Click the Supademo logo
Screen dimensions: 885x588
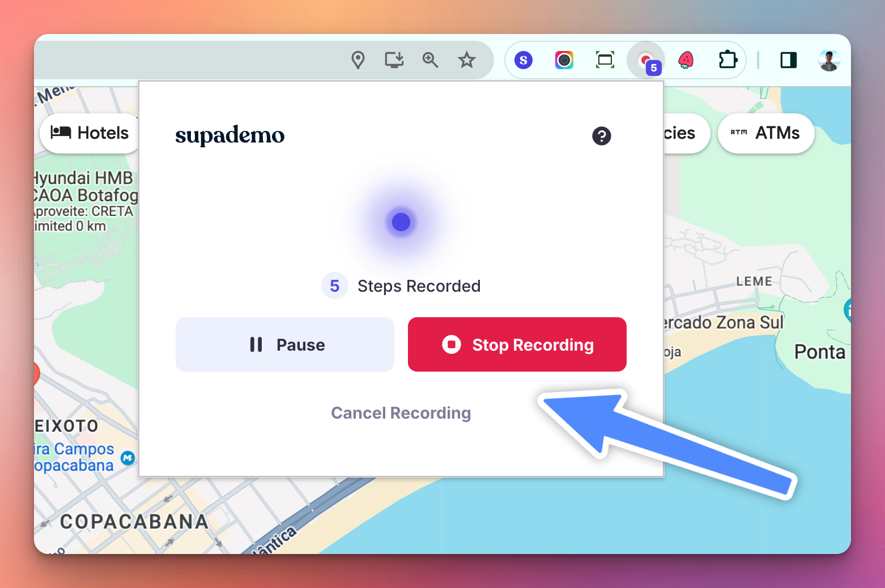pos(230,135)
